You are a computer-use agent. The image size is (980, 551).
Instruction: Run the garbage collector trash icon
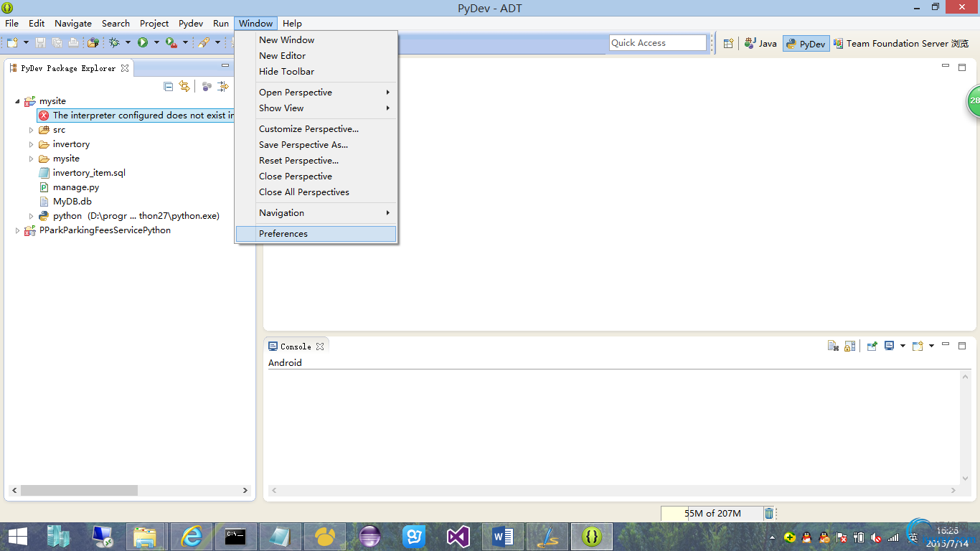pos(769,513)
